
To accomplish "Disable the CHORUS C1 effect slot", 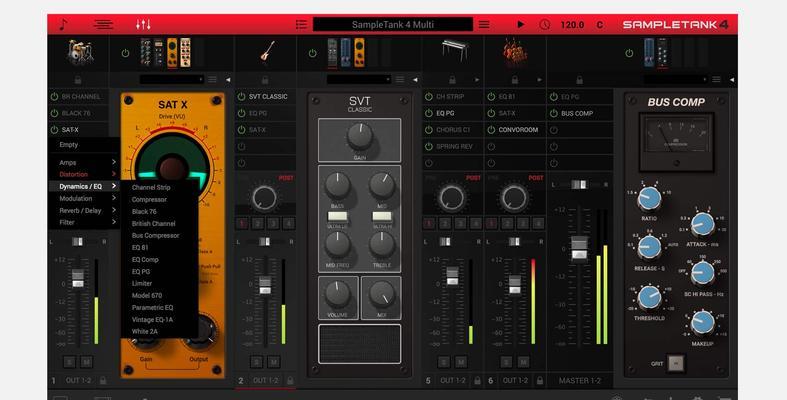I will 429,129.
